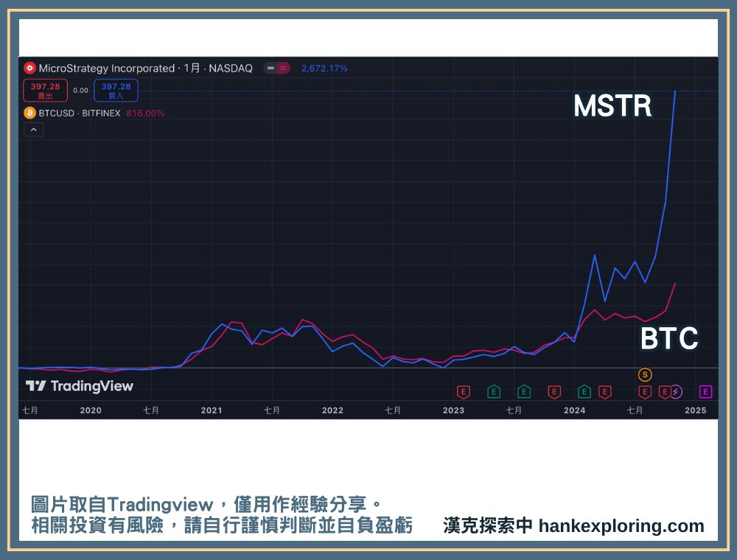Screen dimensions: 737x560
Task: Select the BTCUSD · BITFINEX legend entry
Action: 80,113
